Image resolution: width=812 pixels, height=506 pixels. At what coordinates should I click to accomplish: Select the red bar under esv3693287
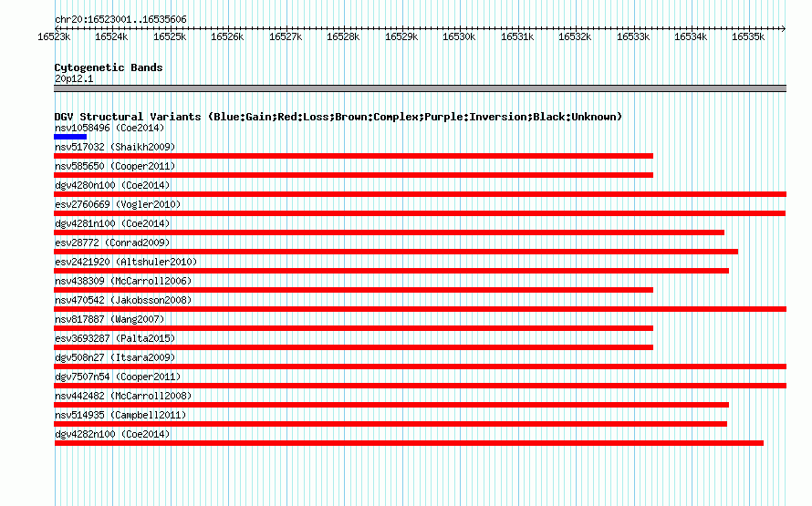point(354,347)
